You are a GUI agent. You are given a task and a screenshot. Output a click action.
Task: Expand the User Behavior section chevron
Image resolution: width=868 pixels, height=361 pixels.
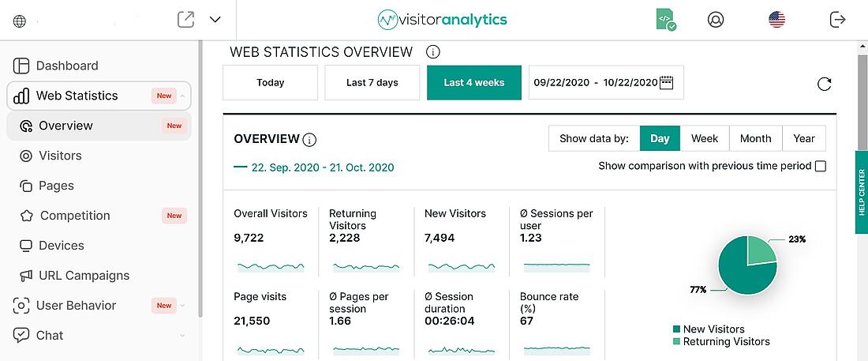[x=183, y=305]
